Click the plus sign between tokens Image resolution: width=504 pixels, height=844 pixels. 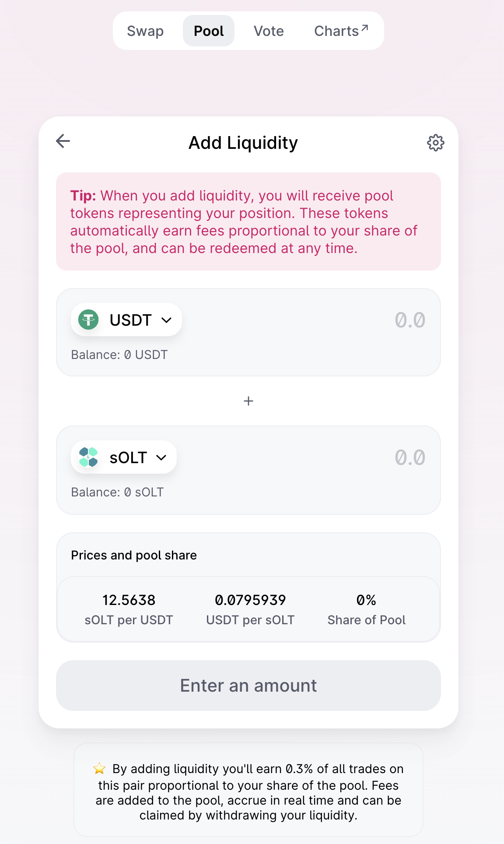[248, 401]
